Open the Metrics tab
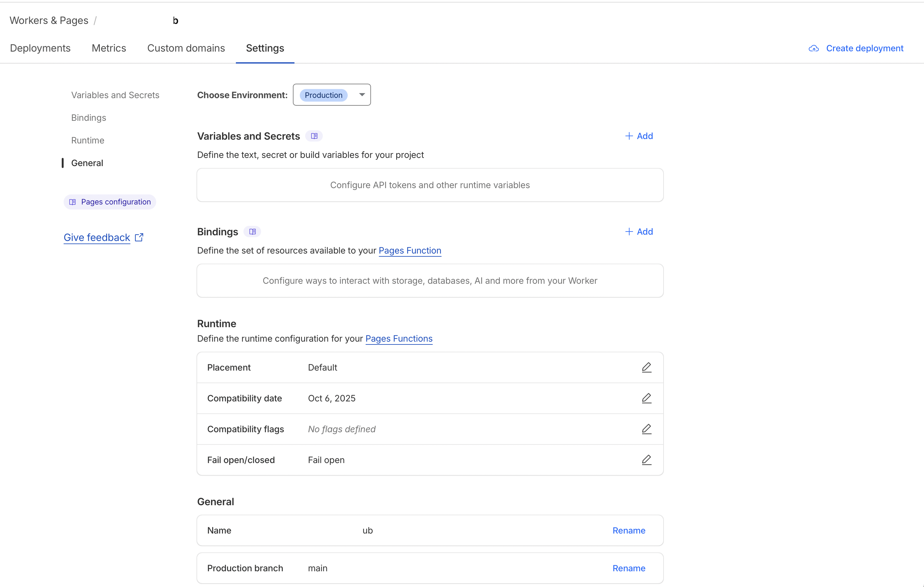Image resolution: width=924 pixels, height=587 pixels. pyautogui.click(x=109, y=48)
